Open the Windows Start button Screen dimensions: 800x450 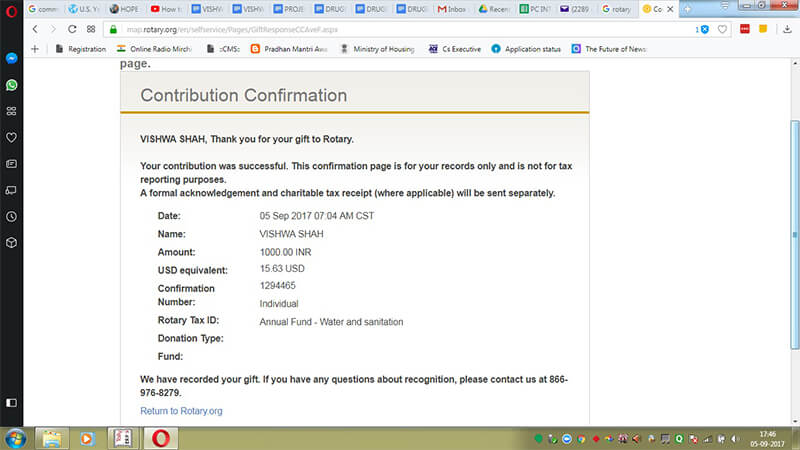(15, 439)
